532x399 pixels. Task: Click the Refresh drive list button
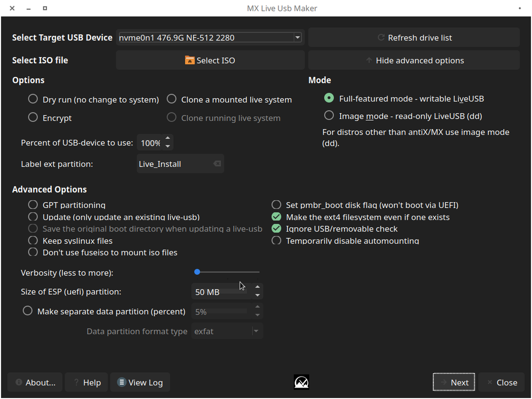(414, 37)
